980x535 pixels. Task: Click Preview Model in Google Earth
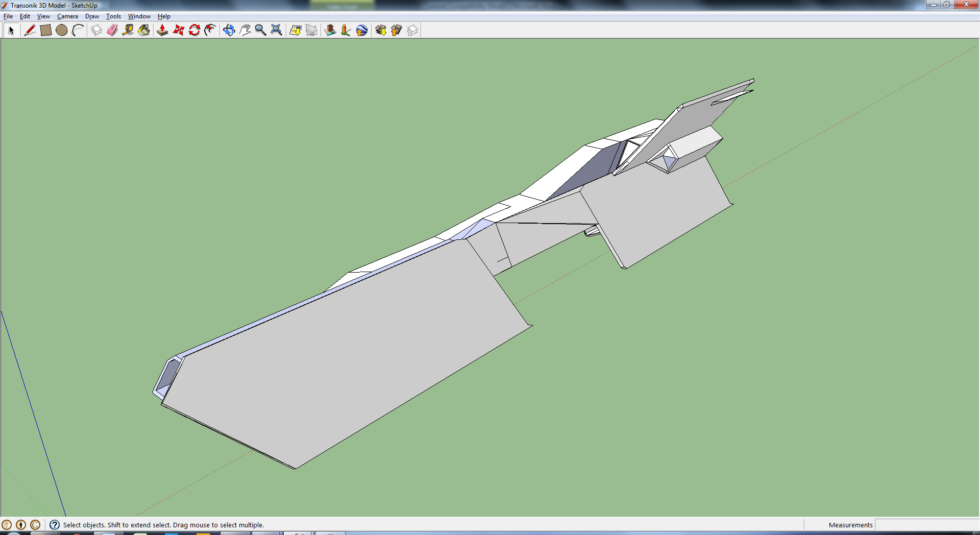[x=361, y=30]
